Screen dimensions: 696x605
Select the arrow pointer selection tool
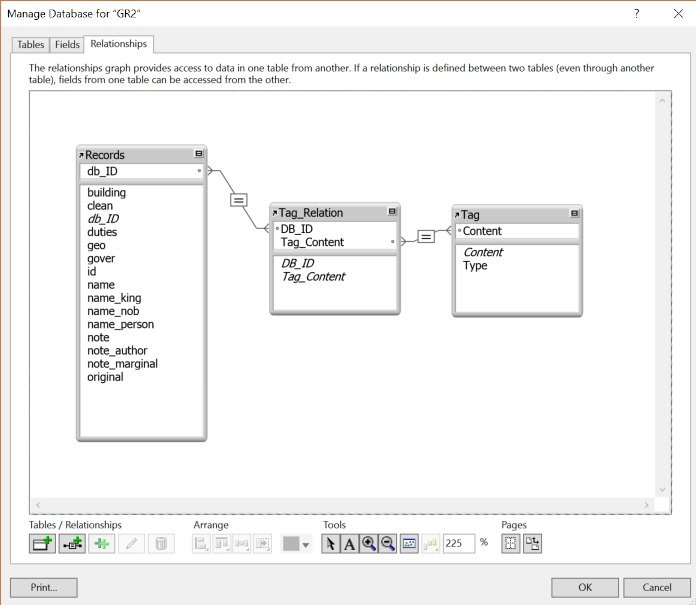pos(331,543)
